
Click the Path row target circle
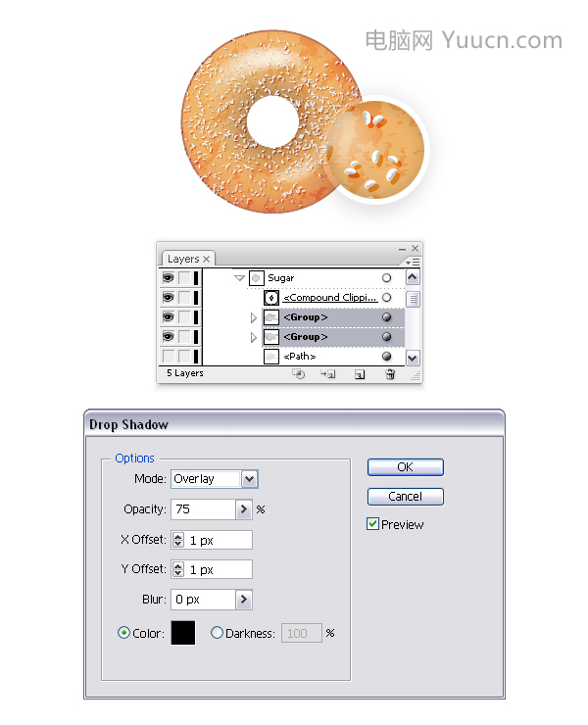pos(386,356)
